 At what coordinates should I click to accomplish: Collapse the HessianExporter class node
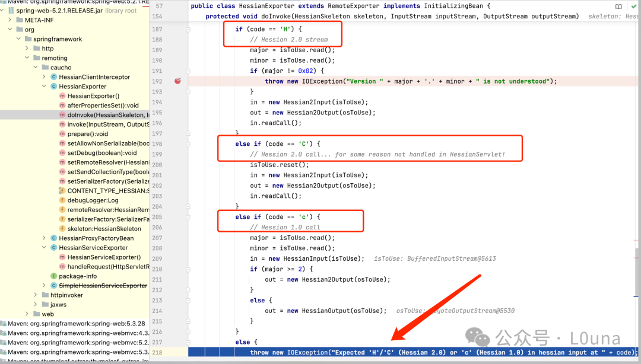[x=44, y=86]
